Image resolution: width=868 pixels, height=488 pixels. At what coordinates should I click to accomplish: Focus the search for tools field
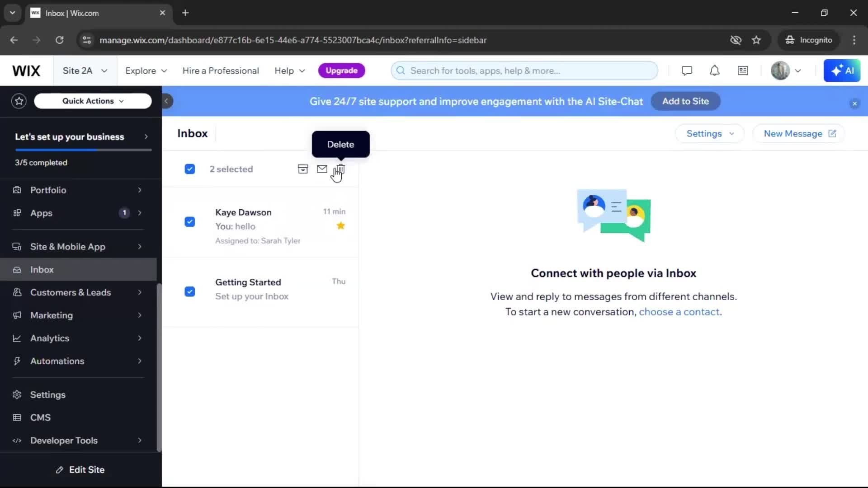pos(524,70)
